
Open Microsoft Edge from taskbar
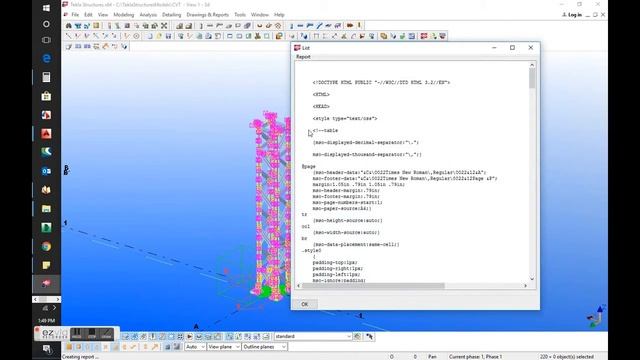46,58
